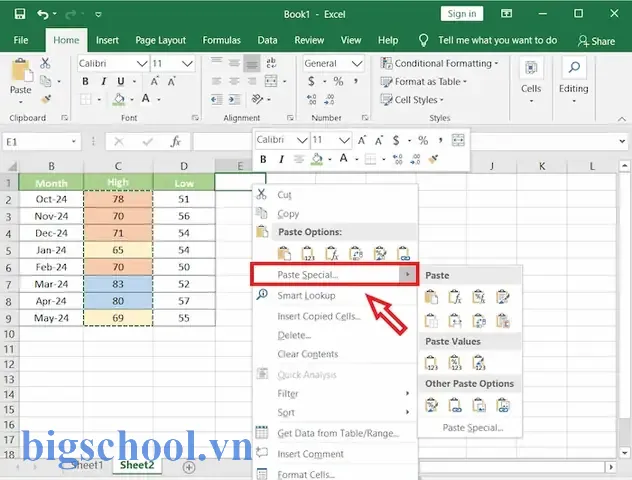Viewport: 632px width, 480px height.
Task: Click Format Painter on mini toolbar
Action: [433, 159]
